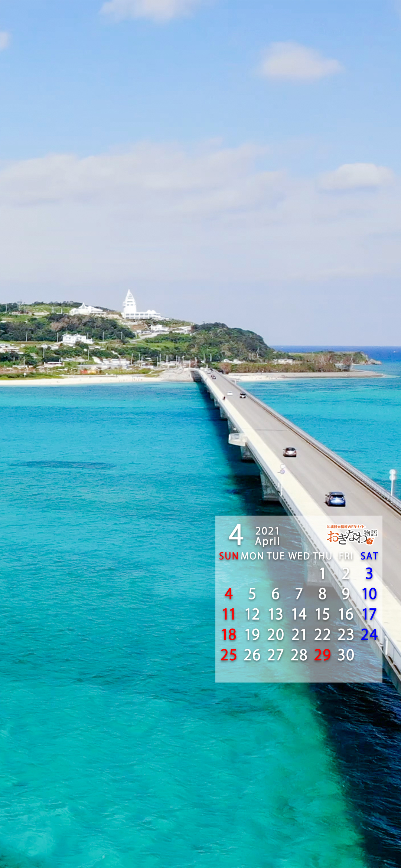Screen dimensions: 401x868
Task: Click the WED weekday header
Action: 299,556
